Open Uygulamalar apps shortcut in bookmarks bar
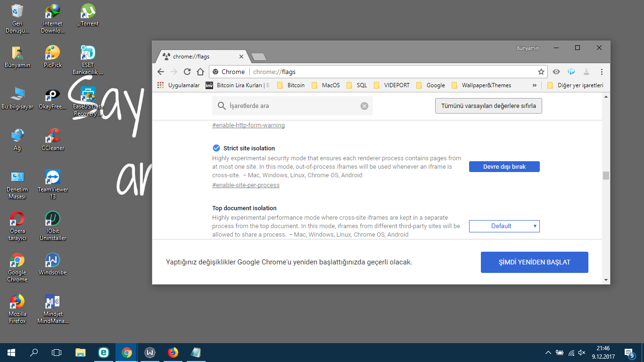The height and width of the screenshot is (362, 644). point(179,85)
